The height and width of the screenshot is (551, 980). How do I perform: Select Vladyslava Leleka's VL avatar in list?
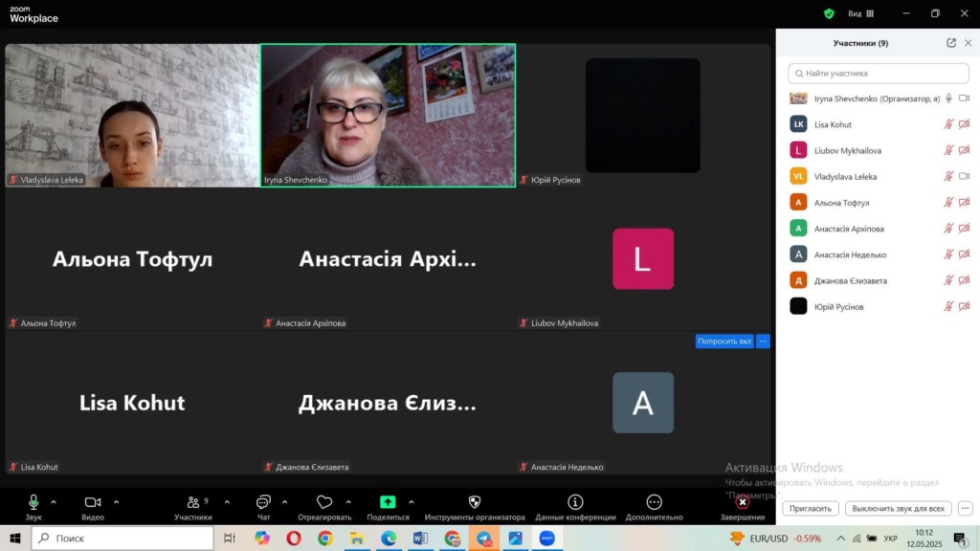(798, 176)
